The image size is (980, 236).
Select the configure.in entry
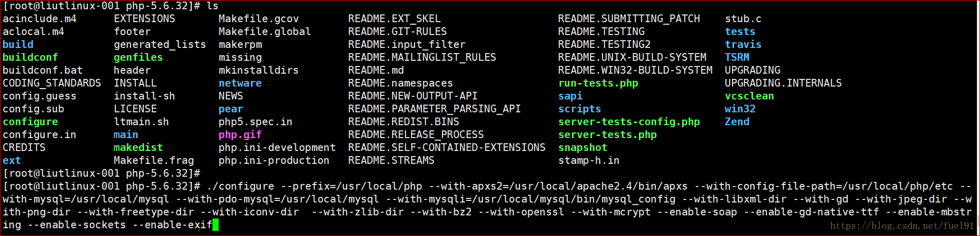40,135
